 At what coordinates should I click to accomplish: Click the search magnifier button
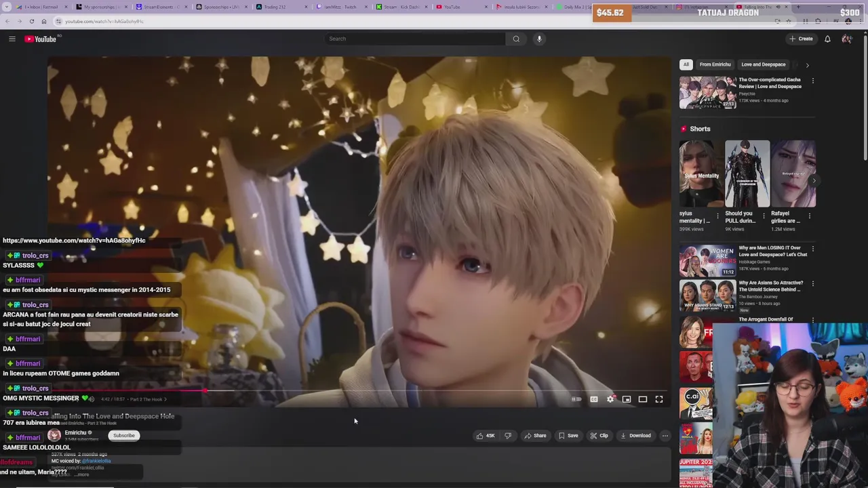[x=516, y=39]
